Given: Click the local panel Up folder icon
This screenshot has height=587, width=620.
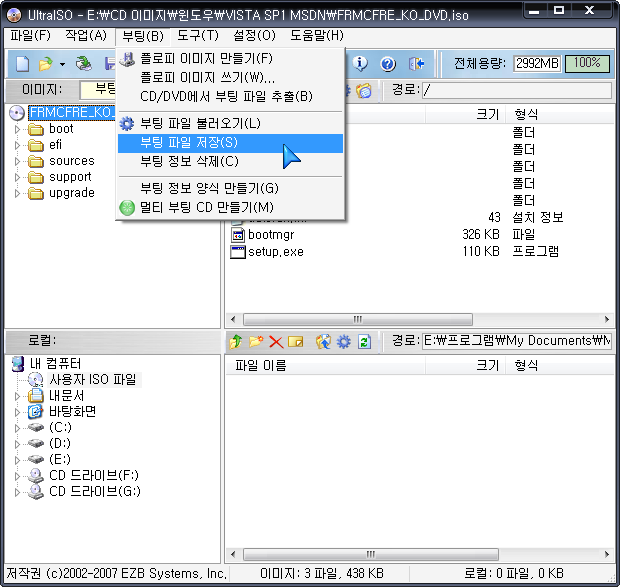Looking at the screenshot, I should [236, 341].
